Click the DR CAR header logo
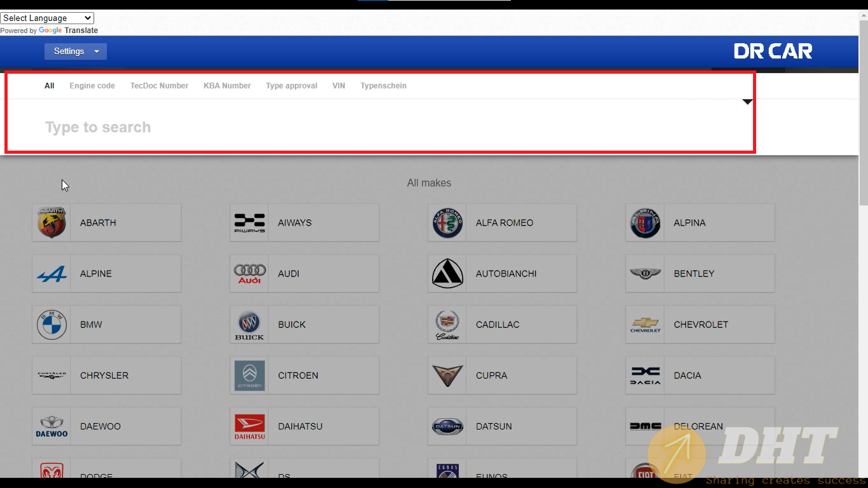The width and height of the screenshot is (868, 488). tap(773, 51)
